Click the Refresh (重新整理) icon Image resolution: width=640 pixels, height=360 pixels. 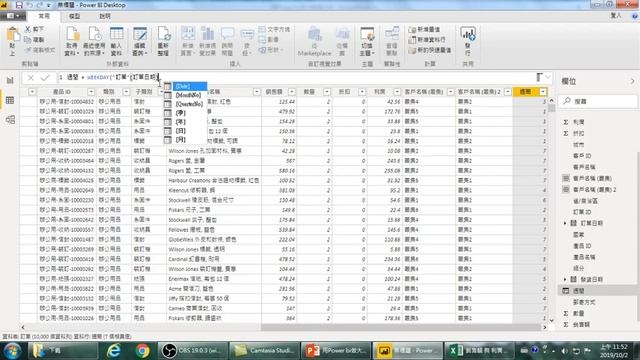click(164, 41)
